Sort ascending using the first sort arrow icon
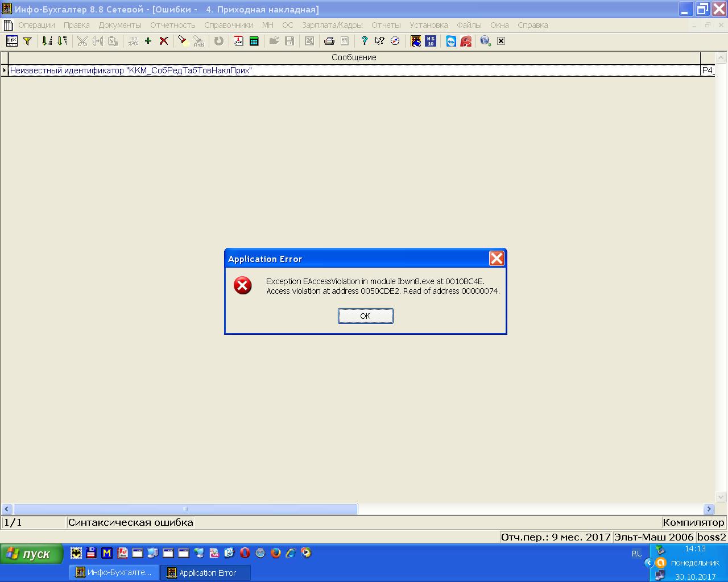Image resolution: width=728 pixels, height=582 pixels. (47, 41)
